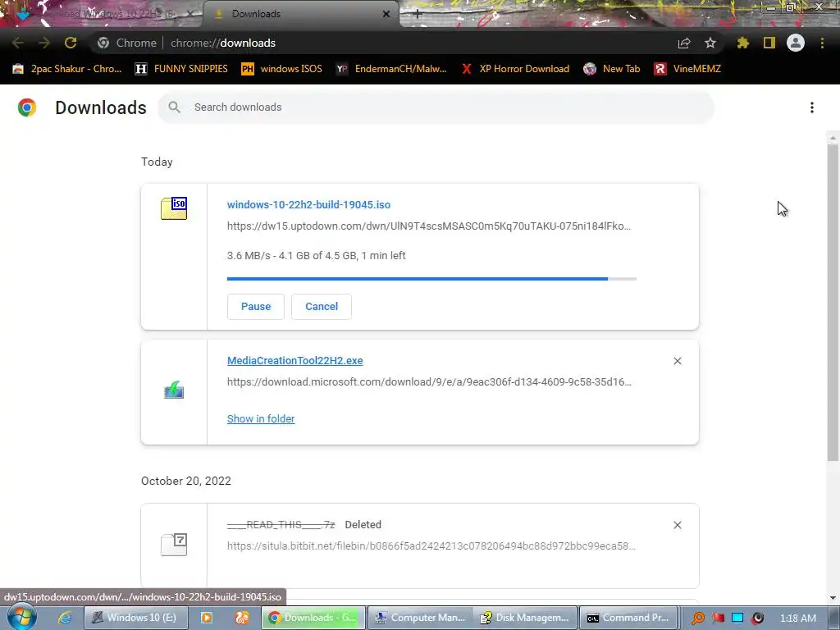
Task: Open the EndermanCH/Malw... bookmark
Action: click(391, 69)
